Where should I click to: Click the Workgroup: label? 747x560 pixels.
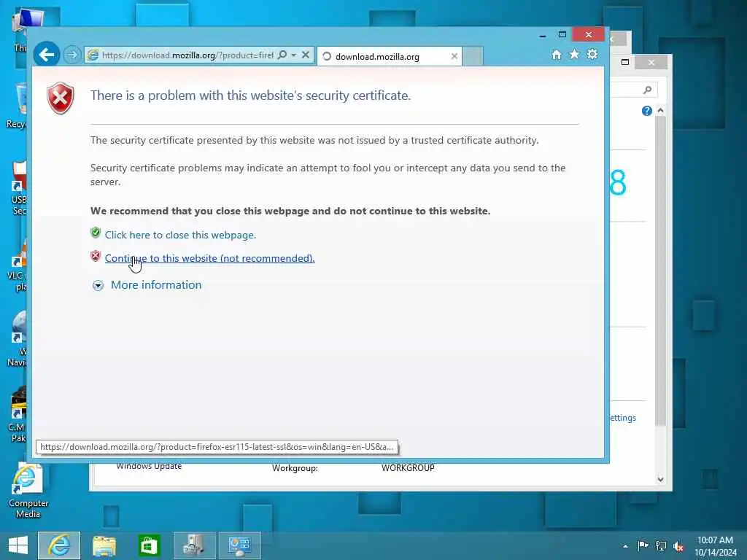(295, 468)
